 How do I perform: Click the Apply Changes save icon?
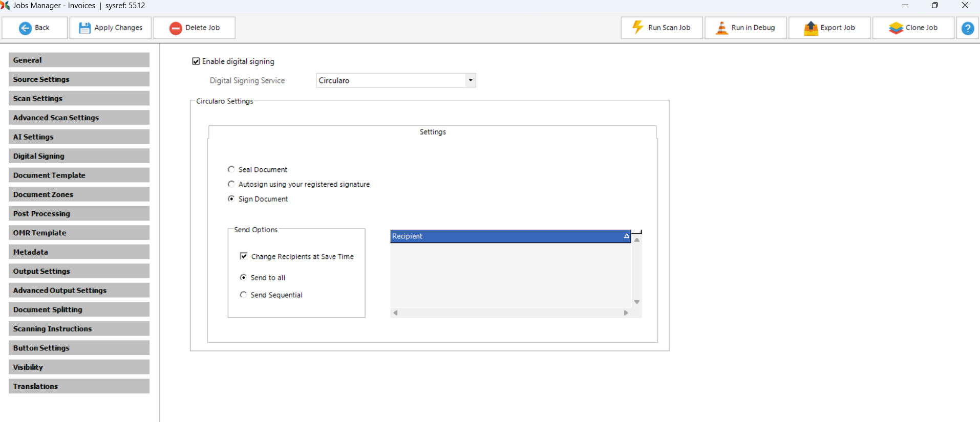(84, 28)
